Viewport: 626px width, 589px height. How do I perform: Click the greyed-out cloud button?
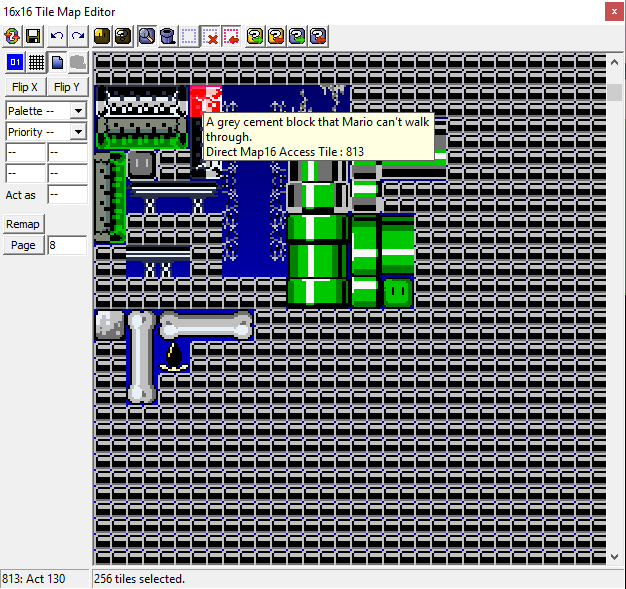point(78,62)
